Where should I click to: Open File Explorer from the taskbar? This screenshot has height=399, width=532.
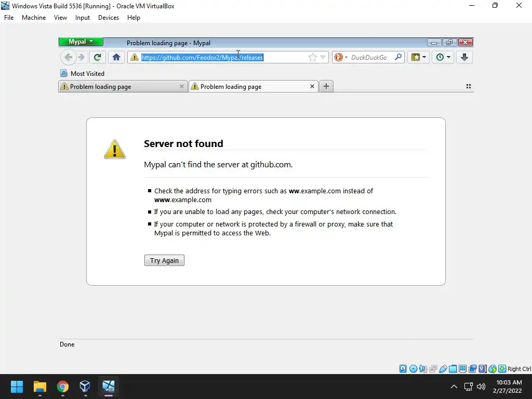[39, 387]
